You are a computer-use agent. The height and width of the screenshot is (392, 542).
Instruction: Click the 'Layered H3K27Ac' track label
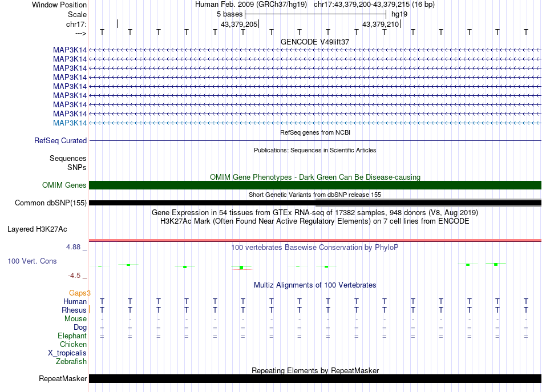click(37, 229)
